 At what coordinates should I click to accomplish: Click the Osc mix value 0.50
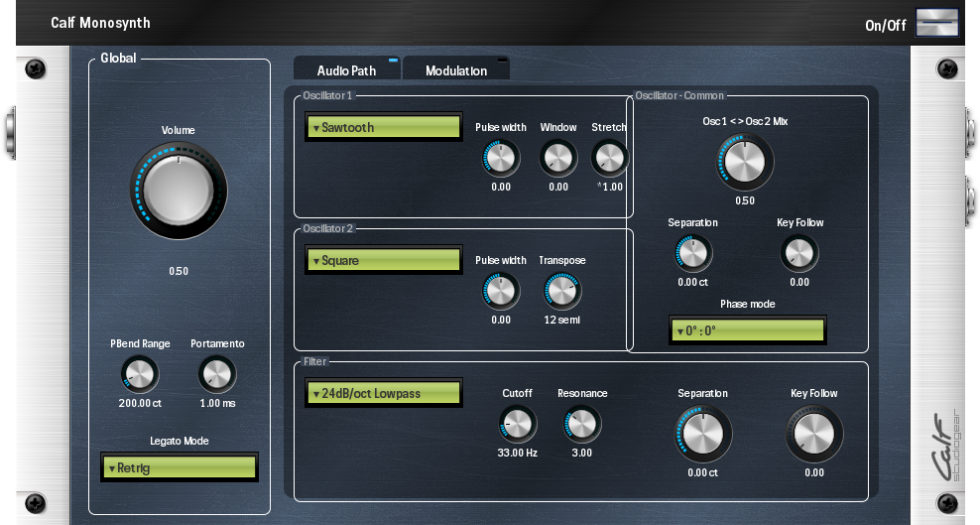click(x=745, y=201)
